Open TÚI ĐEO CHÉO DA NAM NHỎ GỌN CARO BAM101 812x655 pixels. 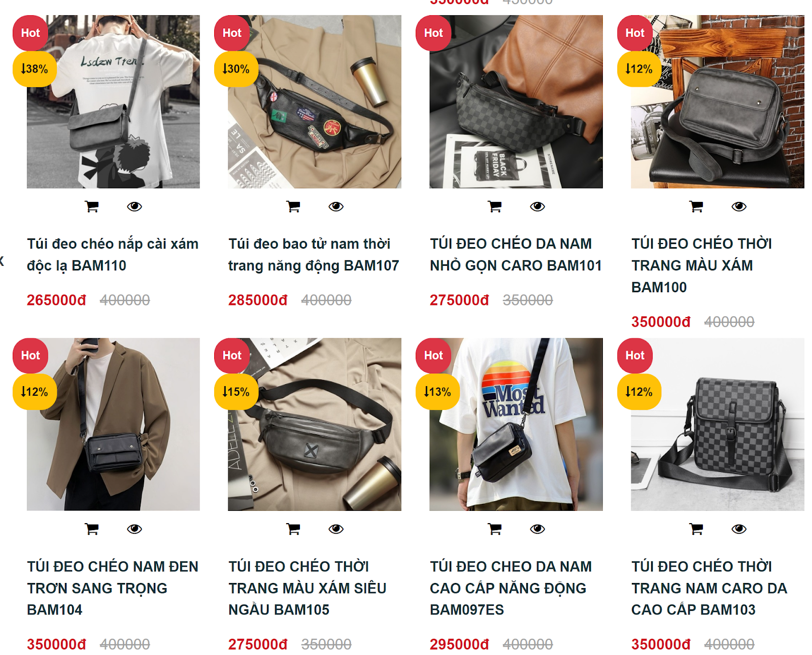tap(516, 255)
